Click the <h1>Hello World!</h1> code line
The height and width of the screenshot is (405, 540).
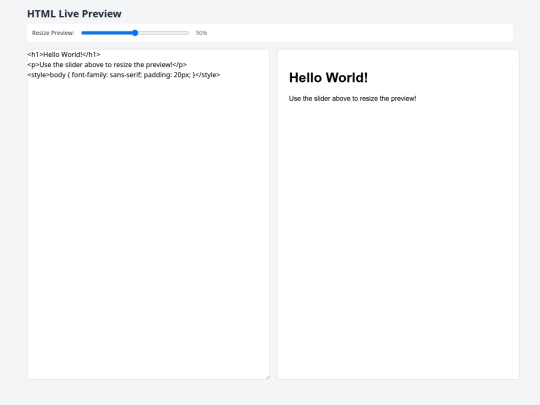(64, 54)
